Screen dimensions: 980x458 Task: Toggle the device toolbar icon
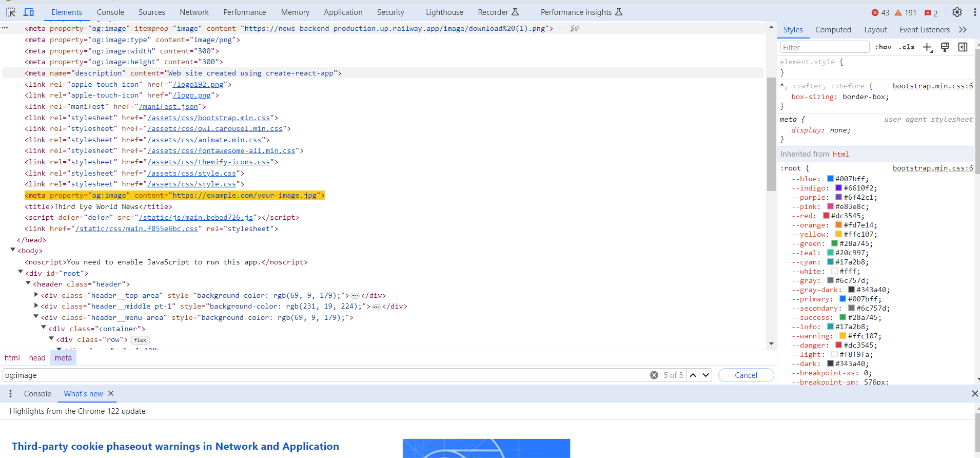[29, 12]
